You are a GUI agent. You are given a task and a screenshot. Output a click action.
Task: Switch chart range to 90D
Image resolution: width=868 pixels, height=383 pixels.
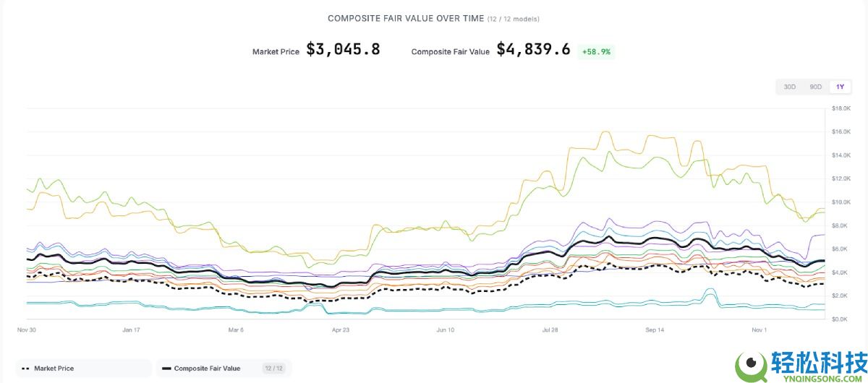(815, 87)
